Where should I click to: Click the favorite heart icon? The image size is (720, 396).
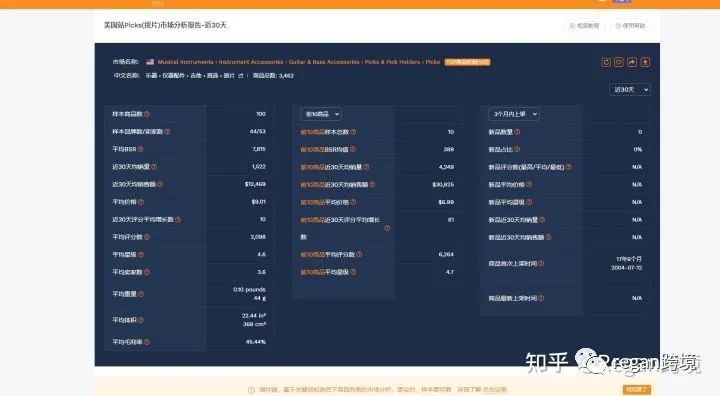(x=619, y=62)
